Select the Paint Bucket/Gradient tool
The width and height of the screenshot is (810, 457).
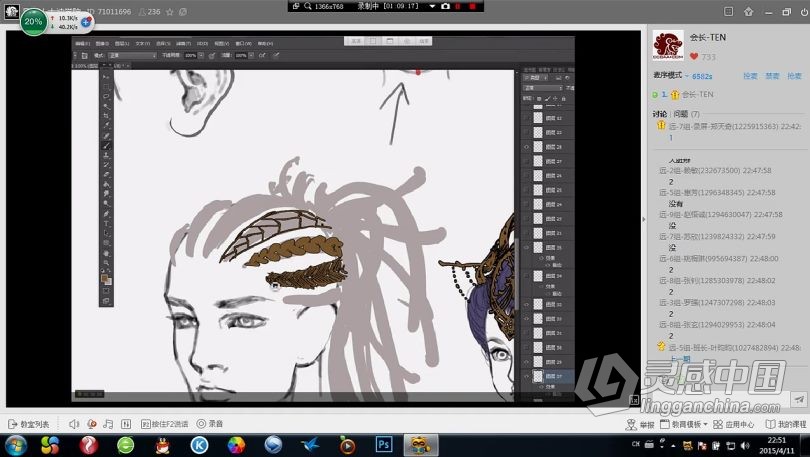[106, 185]
